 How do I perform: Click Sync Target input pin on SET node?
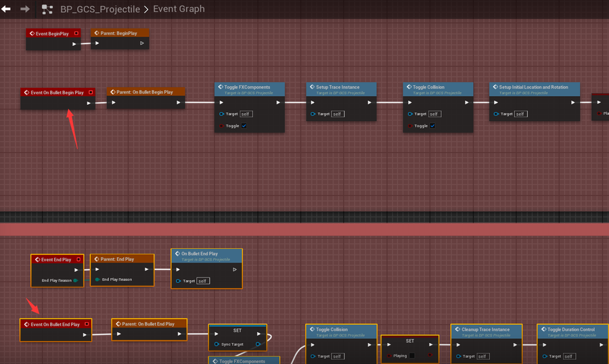pos(217,344)
